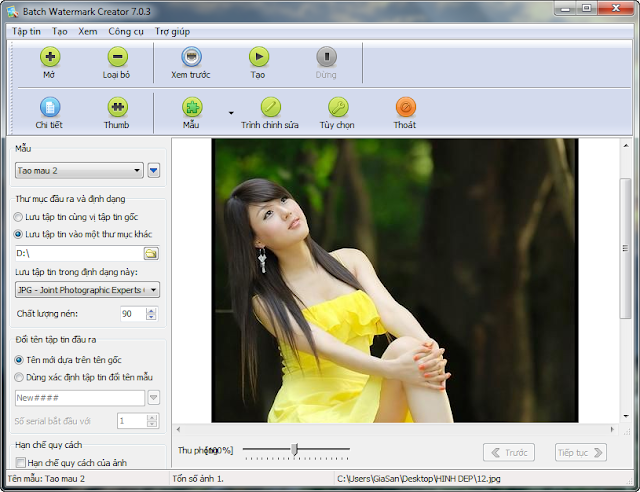The height and width of the screenshot is (492, 640).
Task: Click the Số serial bắt đầu với value field
Action: click(x=131, y=421)
